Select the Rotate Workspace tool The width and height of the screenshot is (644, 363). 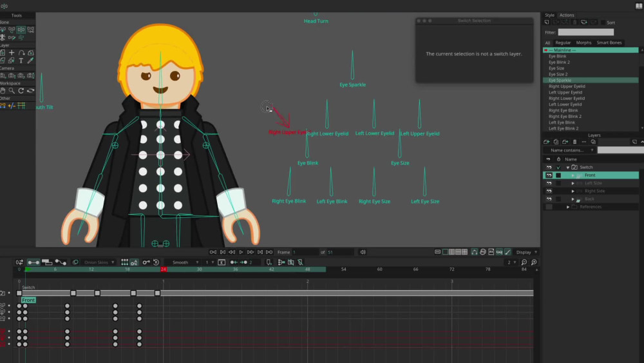(21, 90)
